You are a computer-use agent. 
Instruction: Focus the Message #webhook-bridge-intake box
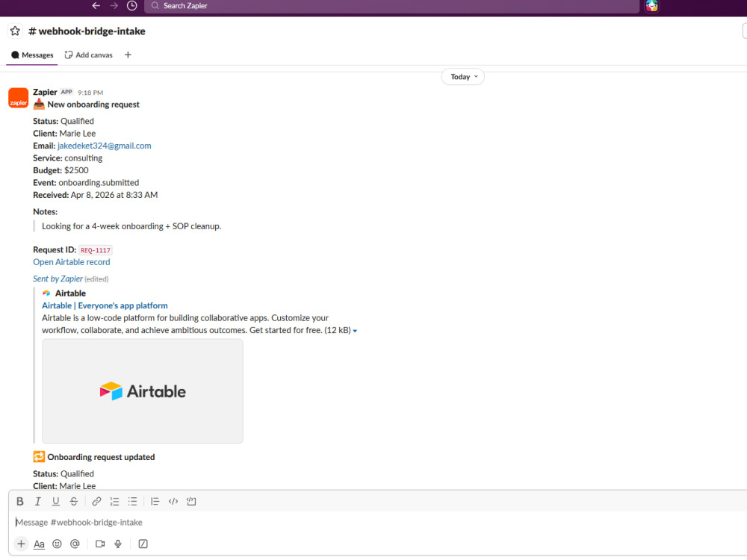379,523
